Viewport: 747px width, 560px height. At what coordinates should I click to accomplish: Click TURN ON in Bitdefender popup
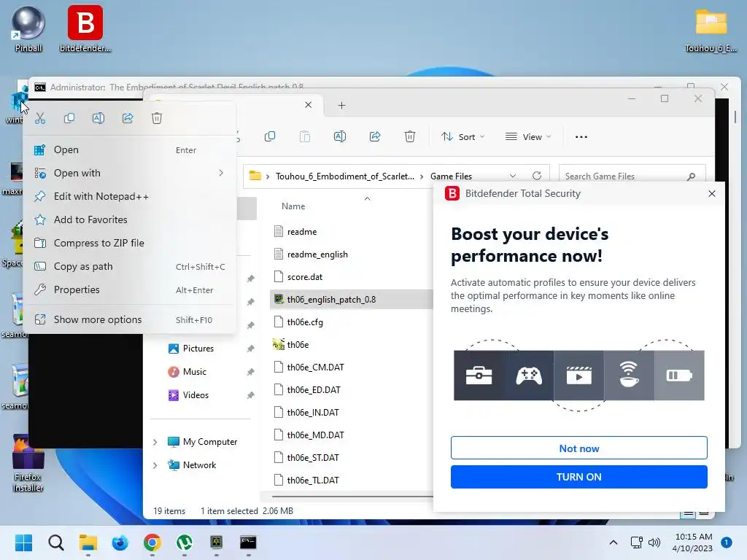coord(578,477)
